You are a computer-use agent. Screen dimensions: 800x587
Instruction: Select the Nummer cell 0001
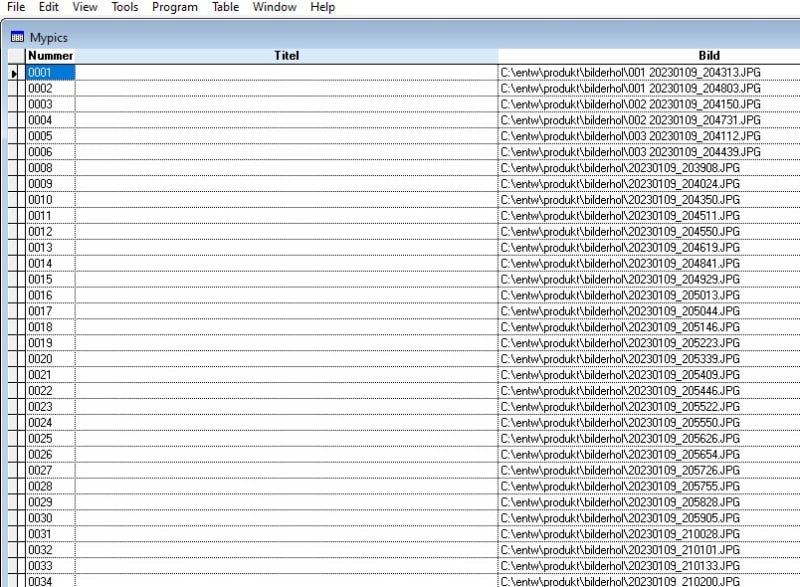tap(50, 72)
